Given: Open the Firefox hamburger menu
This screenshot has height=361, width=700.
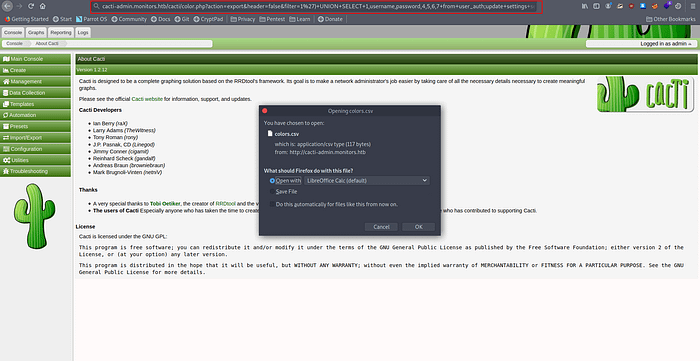Looking at the screenshot, I should pos(693,6).
